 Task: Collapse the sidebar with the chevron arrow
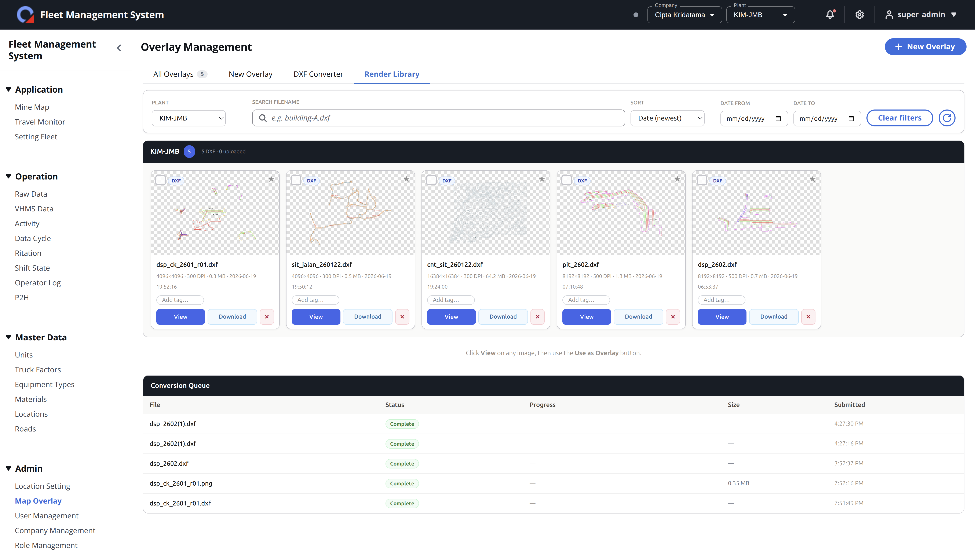click(x=119, y=48)
